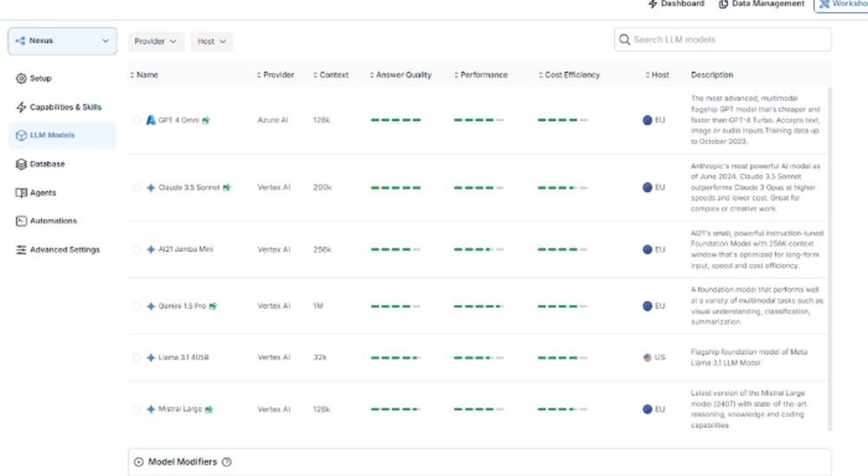
Task: Open the Setup gear icon
Action: [21, 79]
